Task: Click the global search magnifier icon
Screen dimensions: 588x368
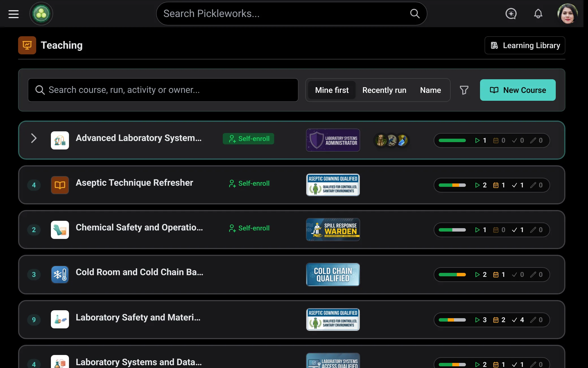Action: click(x=415, y=14)
